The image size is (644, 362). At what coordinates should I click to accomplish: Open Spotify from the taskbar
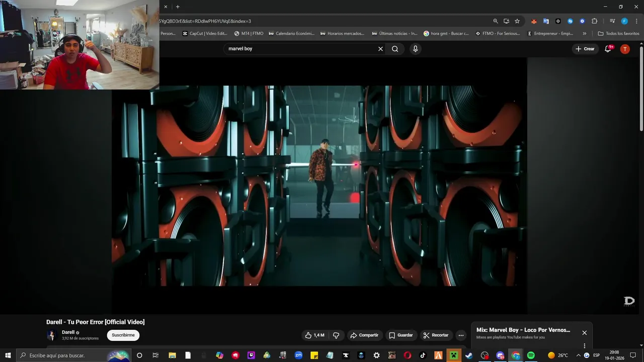click(531, 355)
